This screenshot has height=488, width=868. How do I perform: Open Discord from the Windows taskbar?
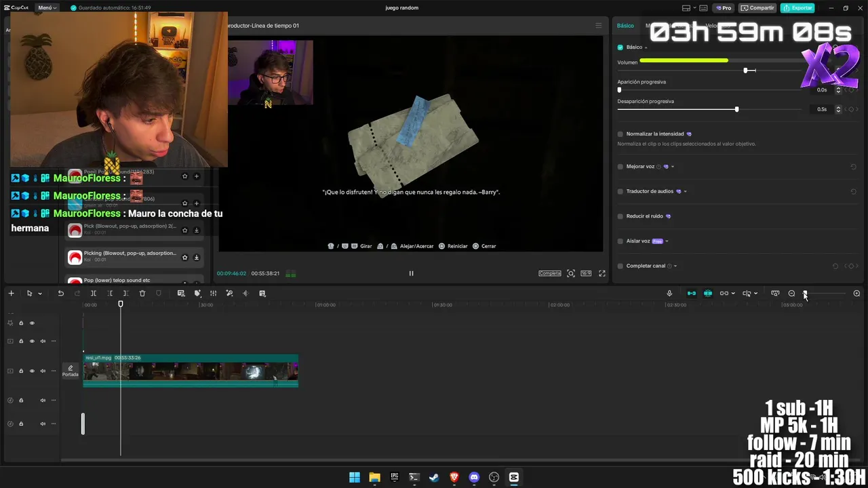474,477
